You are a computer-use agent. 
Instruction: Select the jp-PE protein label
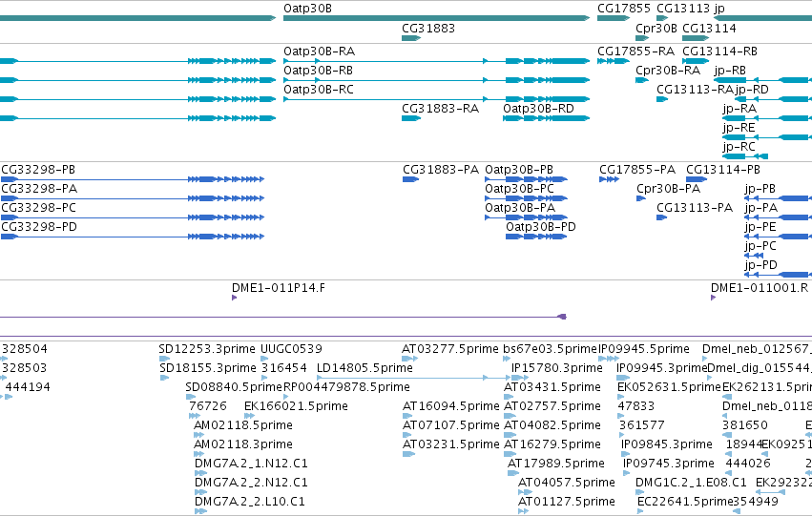coord(760,227)
